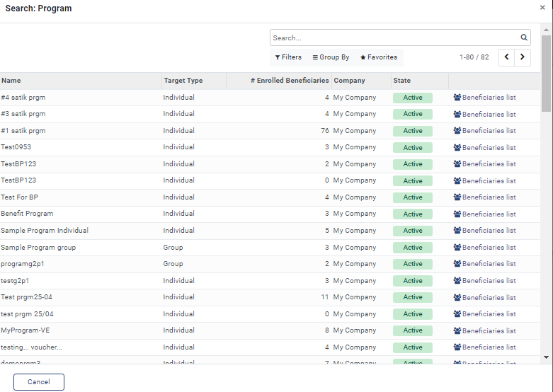Close the Search Program dialog

tap(542, 7)
